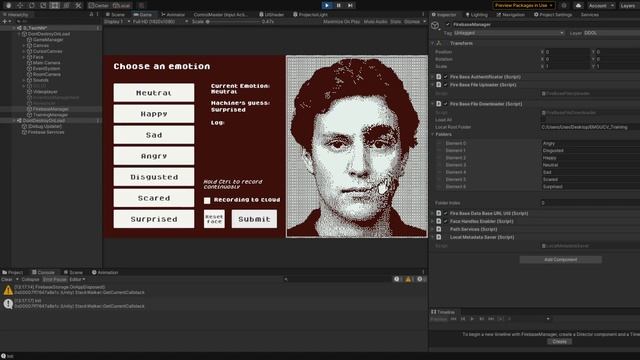Toggle the Load All checkbox

pos(543,120)
